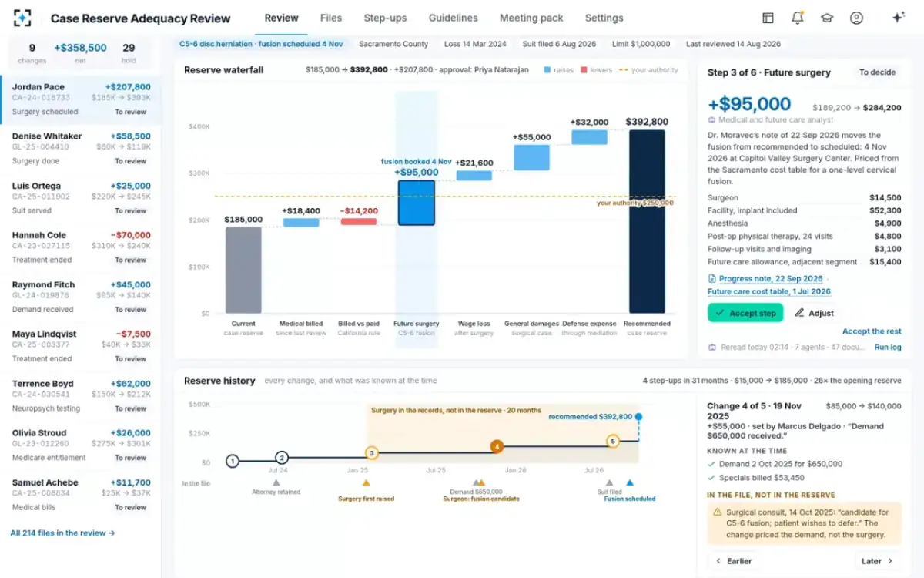924x578 pixels.
Task: Open All 214 files in the review
Action: [62, 533]
